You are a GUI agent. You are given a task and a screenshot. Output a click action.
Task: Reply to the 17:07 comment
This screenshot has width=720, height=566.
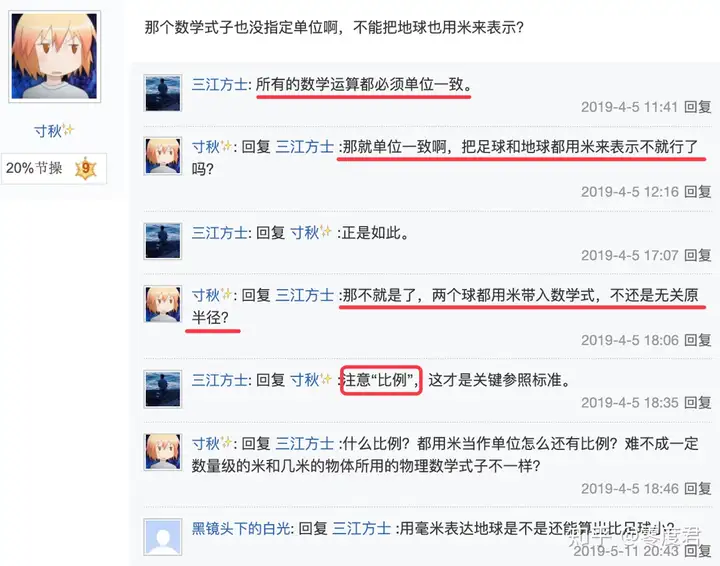(698, 255)
